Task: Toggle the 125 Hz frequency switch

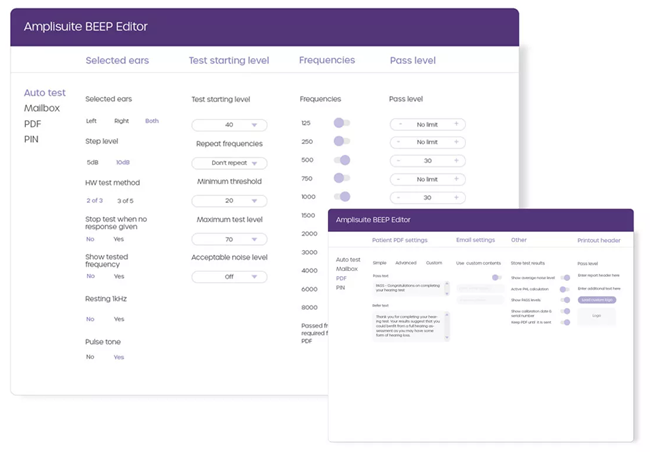Action: (x=341, y=123)
